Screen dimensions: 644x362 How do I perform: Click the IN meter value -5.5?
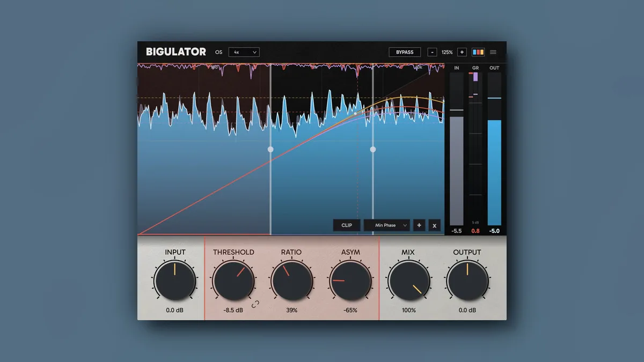457,231
